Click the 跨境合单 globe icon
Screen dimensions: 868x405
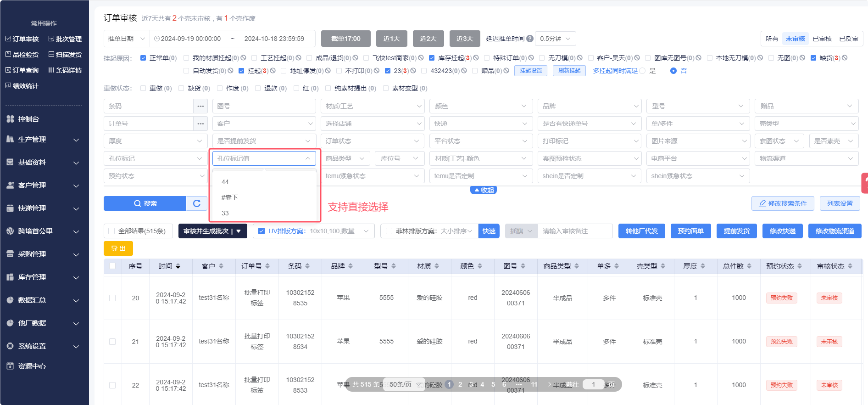[10, 231]
